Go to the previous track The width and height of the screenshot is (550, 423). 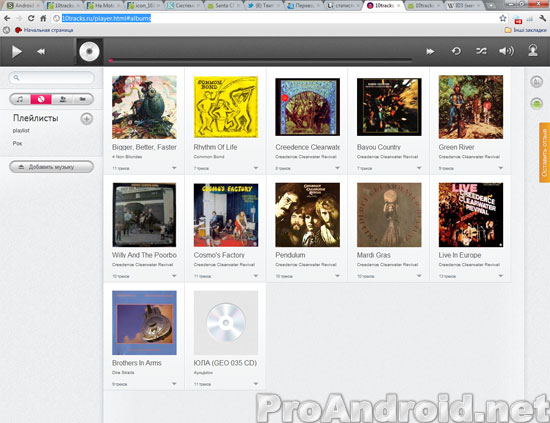(41, 52)
